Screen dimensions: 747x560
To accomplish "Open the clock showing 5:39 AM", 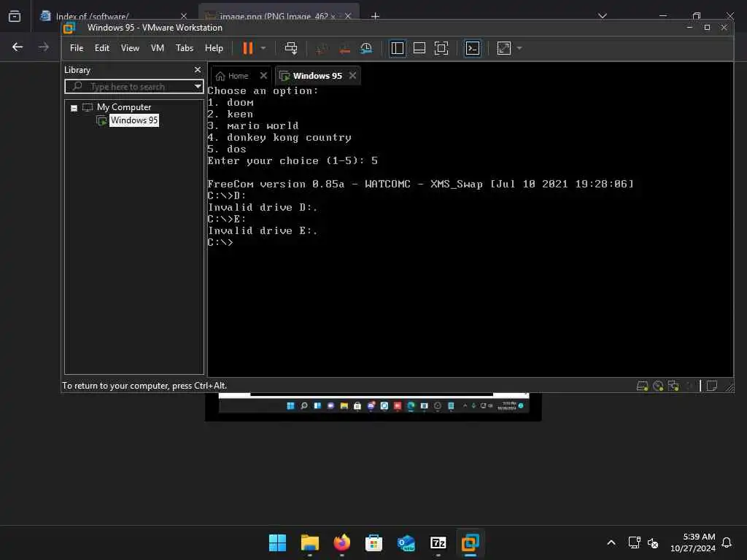I will tap(693, 542).
